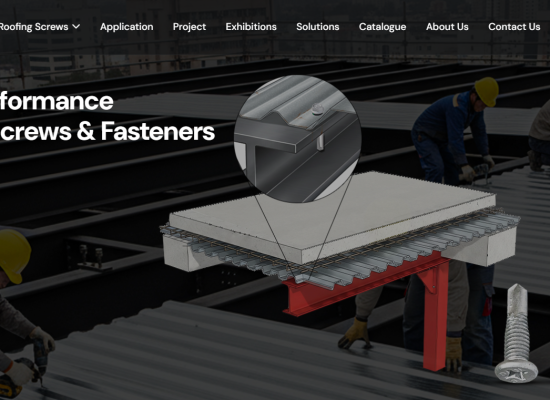Open the Catalogue page
The width and height of the screenshot is (550, 400).
(x=383, y=27)
